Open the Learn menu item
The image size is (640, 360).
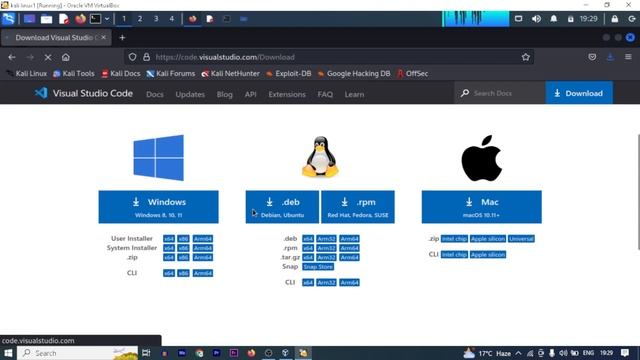(x=354, y=94)
